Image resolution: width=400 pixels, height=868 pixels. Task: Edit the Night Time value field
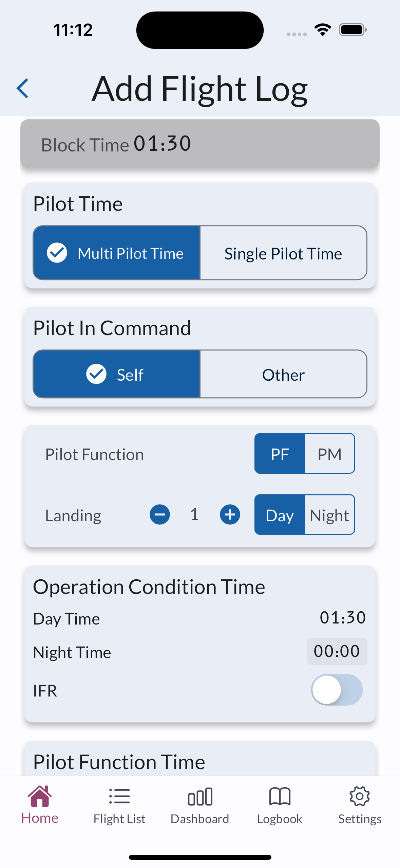337,651
